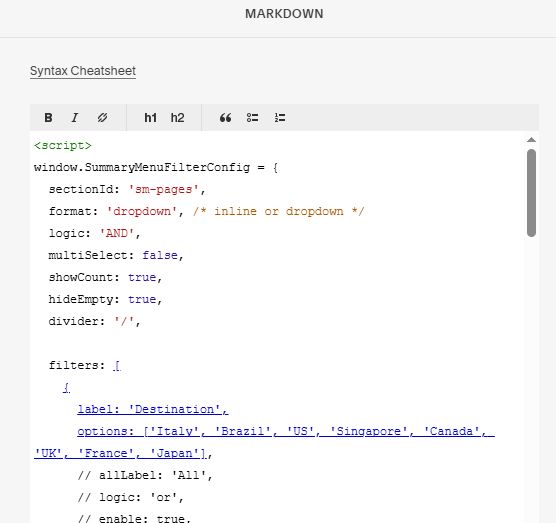The height and width of the screenshot is (523, 556).
Task: Create a numbered list
Action: pos(280,118)
